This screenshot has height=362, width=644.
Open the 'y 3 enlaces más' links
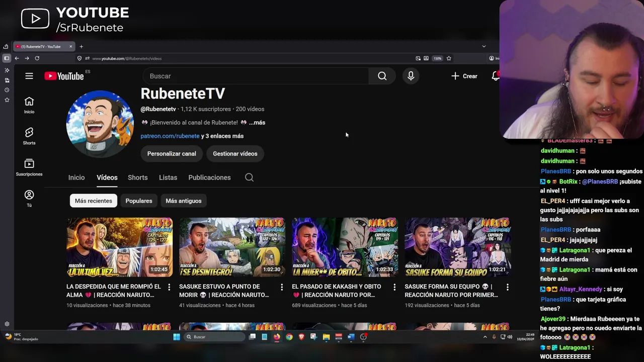pyautogui.click(x=222, y=136)
